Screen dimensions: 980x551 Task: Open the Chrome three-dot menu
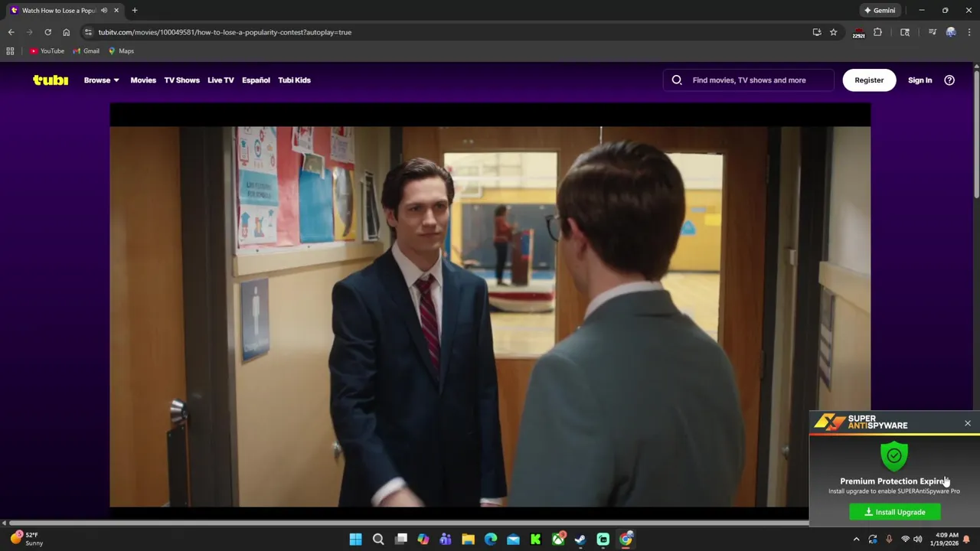969,32
